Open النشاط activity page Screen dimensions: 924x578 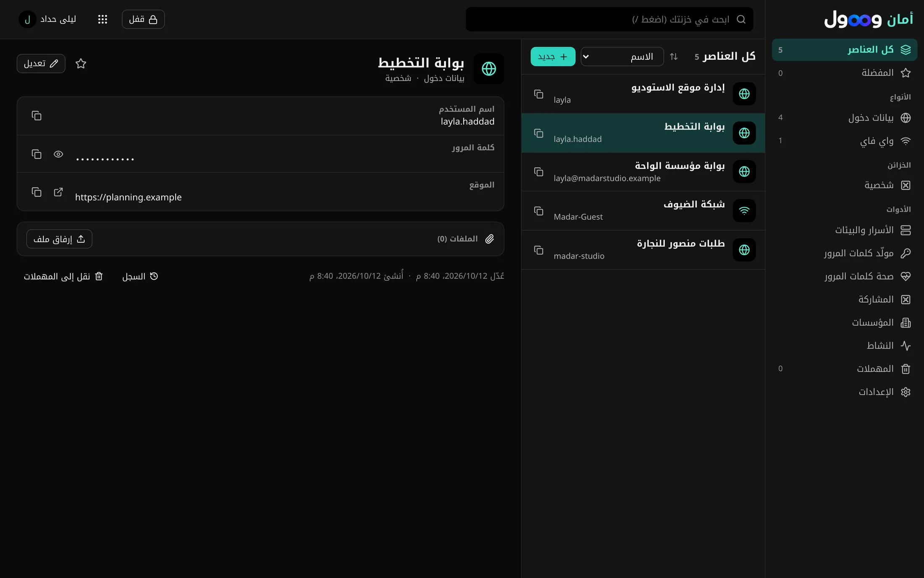[x=845, y=346]
